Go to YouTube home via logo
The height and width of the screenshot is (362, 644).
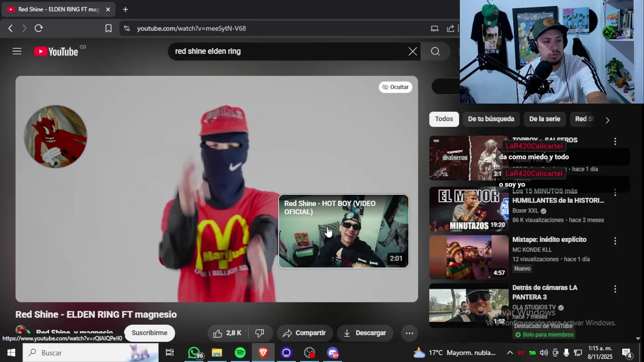pos(56,51)
